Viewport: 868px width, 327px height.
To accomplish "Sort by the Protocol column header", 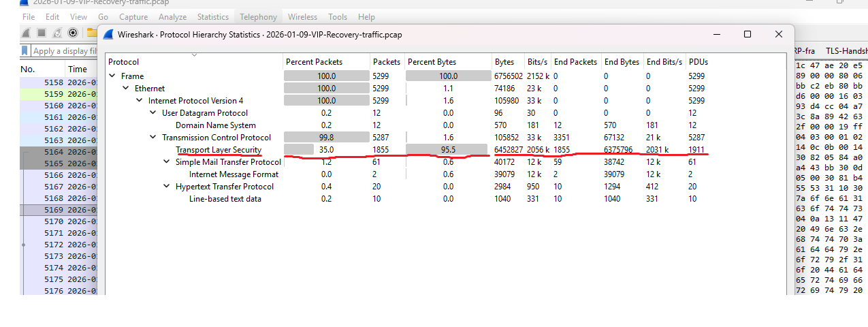I will (194, 62).
